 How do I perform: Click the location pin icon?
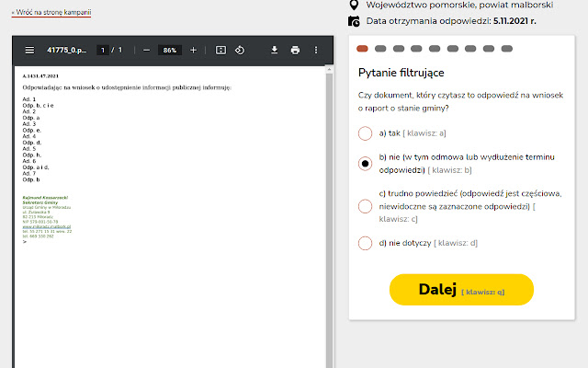pos(354,5)
